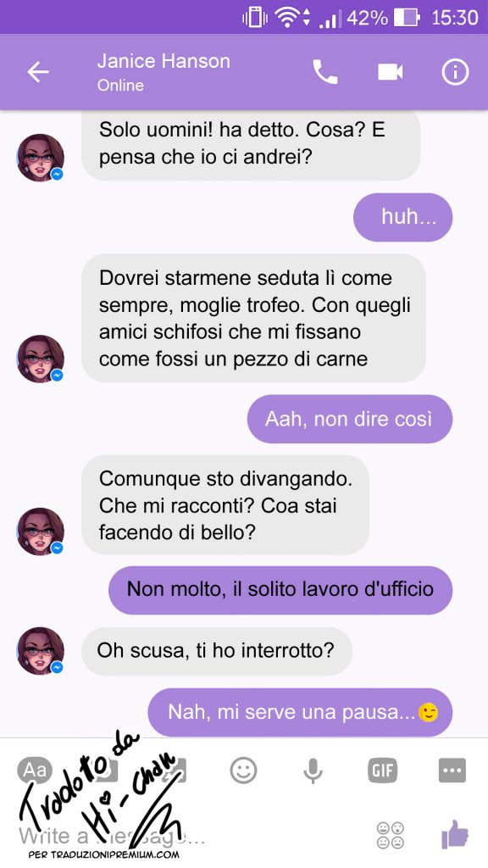Open the three-dots more options button
Screen dimensions: 488x868
click(452, 770)
